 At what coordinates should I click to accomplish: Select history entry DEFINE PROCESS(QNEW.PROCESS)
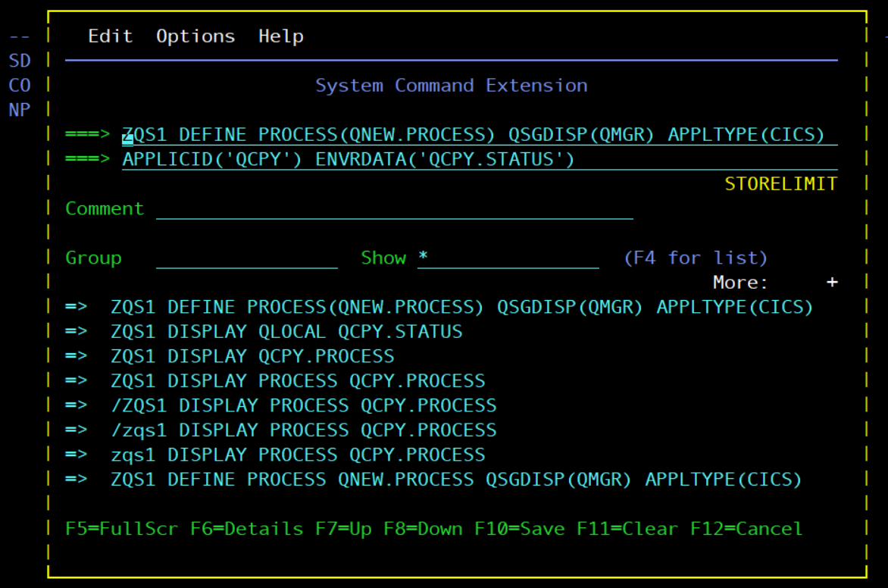[461, 307]
